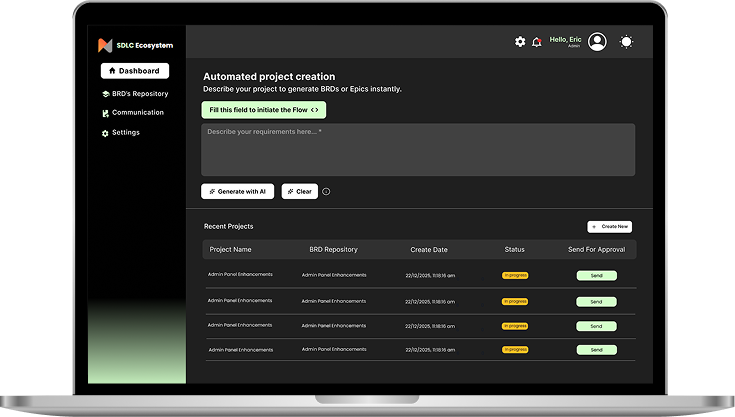
Task: Select Dashboard in the sidebar
Action: pyautogui.click(x=135, y=71)
